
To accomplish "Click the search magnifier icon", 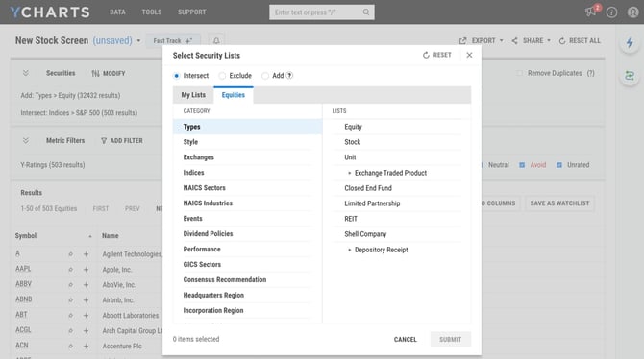I will (366, 12).
